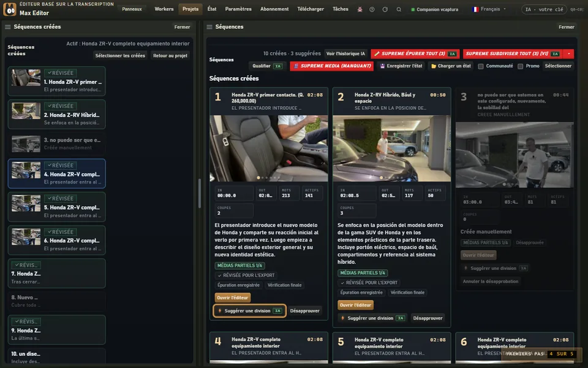Click the pencil icon on Supreme Épurer Tout
The image size is (588, 368).
pyautogui.click(x=377, y=54)
